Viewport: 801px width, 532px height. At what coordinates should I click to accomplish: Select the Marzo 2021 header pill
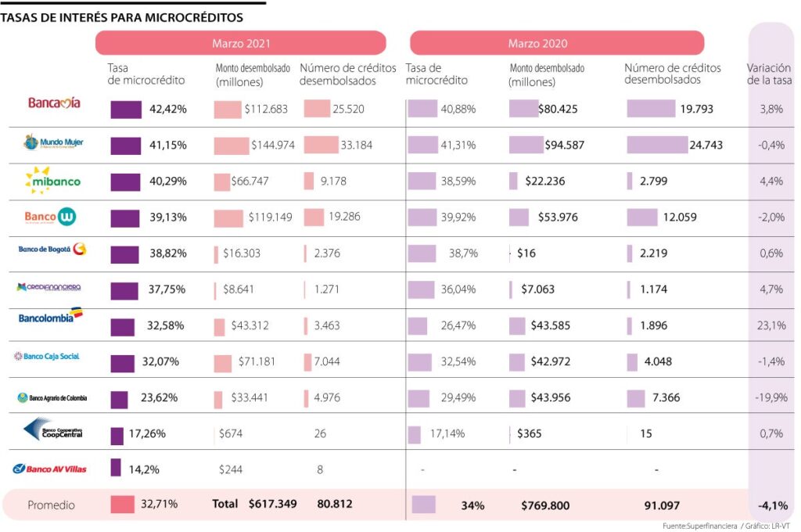point(241,43)
